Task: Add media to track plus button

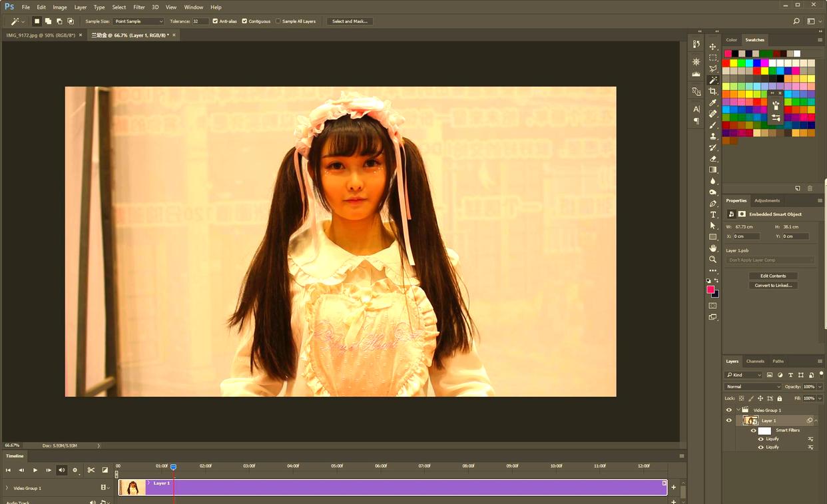Action: [x=673, y=487]
